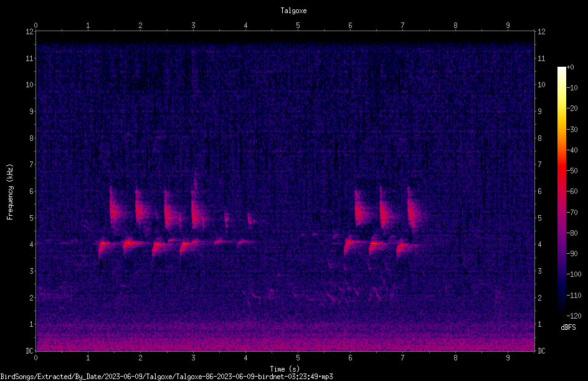Click the 5 second tick on bottom time axis

298,358
